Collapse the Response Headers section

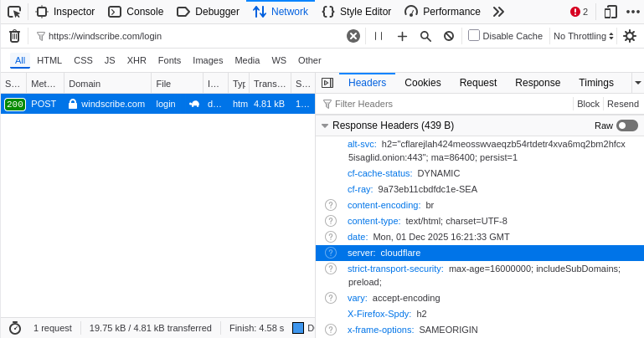click(x=325, y=125)
